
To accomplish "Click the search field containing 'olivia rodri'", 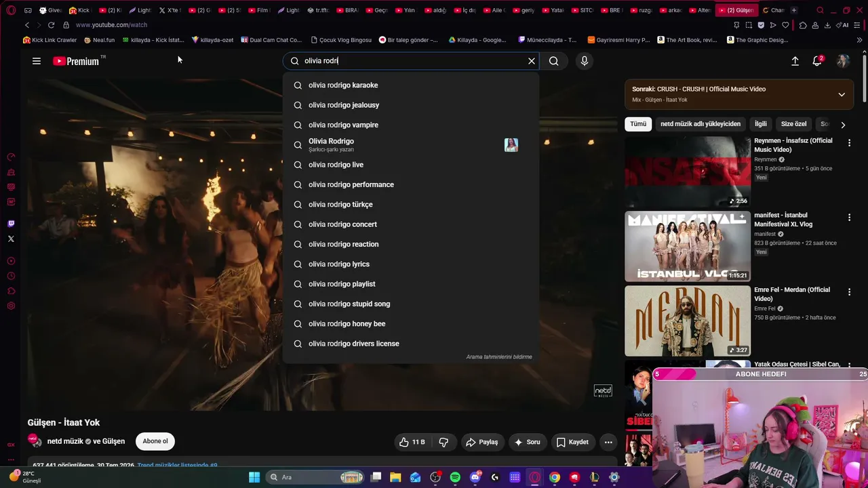I will [x=411, y=61].
